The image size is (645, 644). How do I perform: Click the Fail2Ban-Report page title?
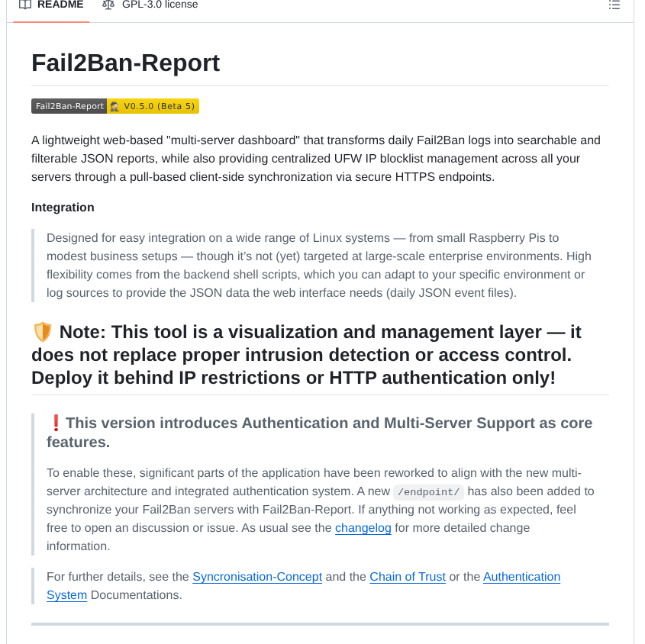pyautogui.click(x=125, y=63)
